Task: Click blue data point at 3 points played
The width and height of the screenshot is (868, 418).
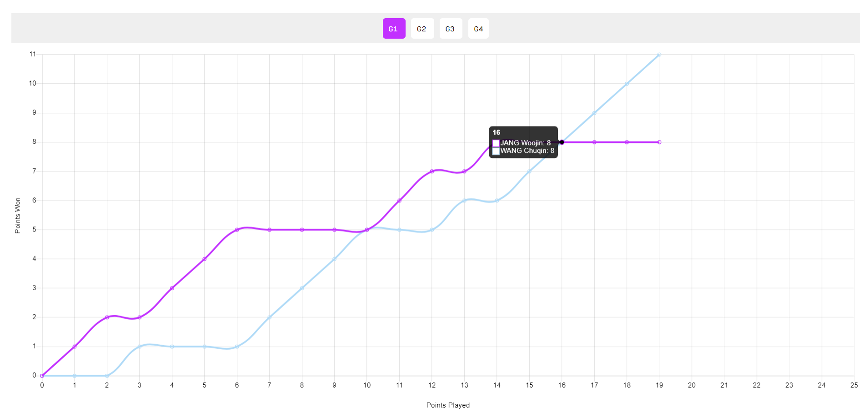Action: click(140, 347)
